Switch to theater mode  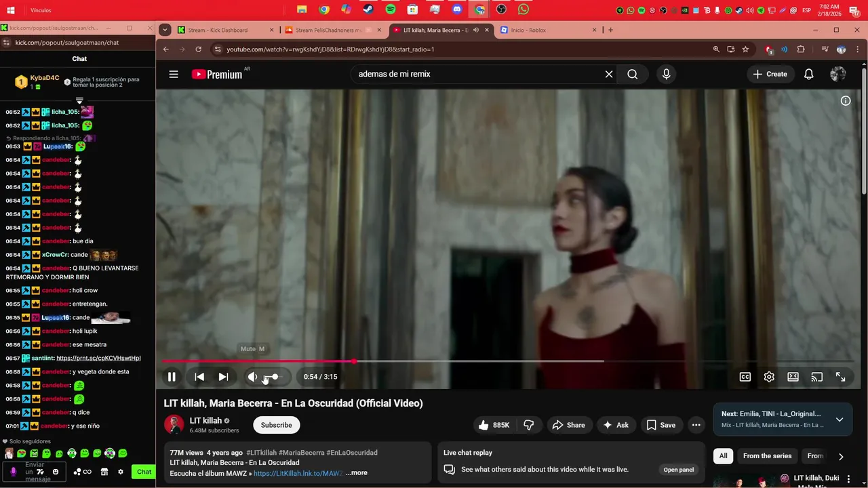point(793,377)
